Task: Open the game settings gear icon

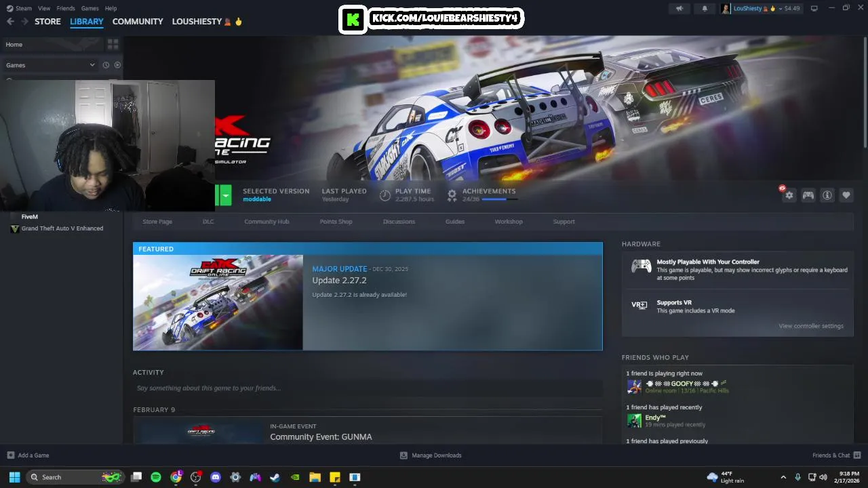Action: point(789,195)
